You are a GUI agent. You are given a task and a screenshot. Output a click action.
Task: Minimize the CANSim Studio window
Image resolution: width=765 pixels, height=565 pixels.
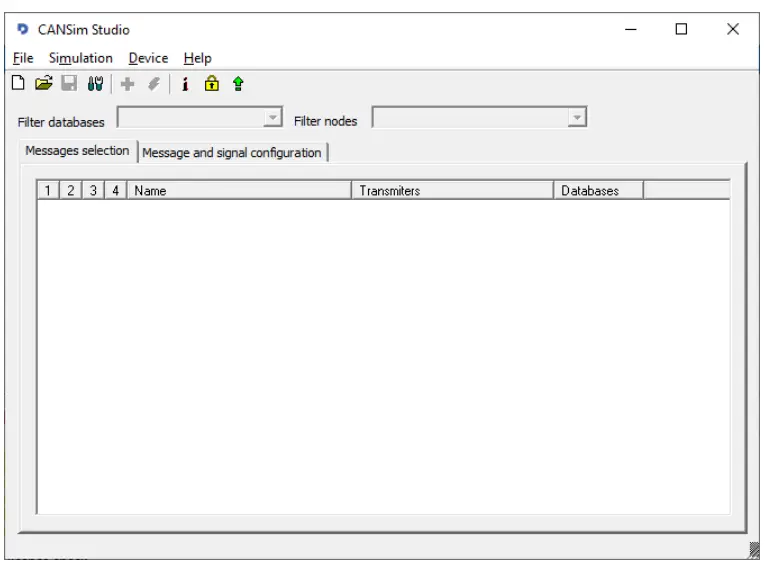pyautogui.click(x=631, y=29)
